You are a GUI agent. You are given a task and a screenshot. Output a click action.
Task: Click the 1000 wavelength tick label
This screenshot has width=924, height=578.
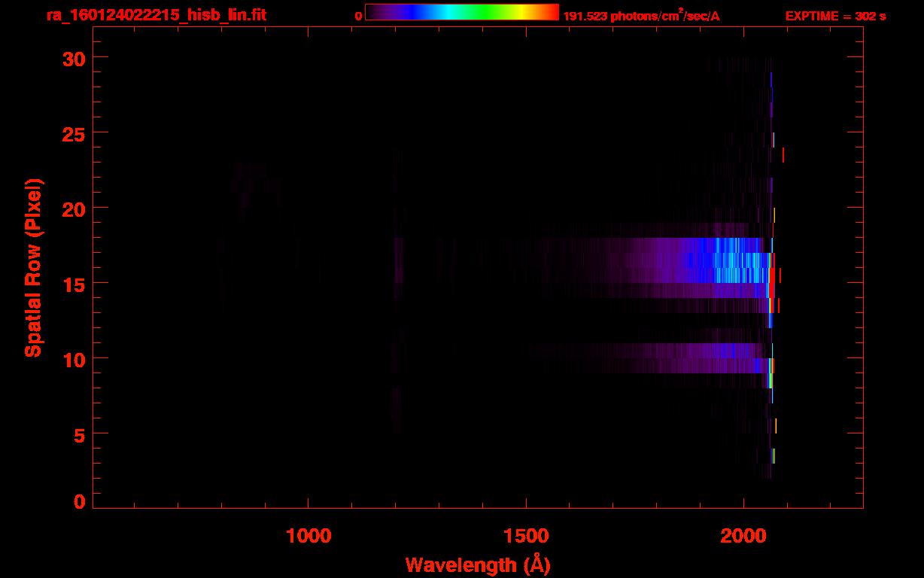tap(309, 537)
